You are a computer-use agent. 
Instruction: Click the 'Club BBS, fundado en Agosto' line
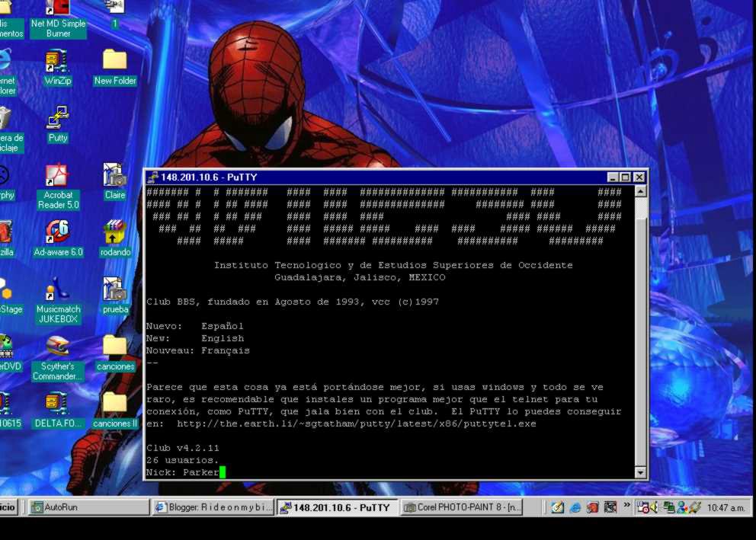292,302
